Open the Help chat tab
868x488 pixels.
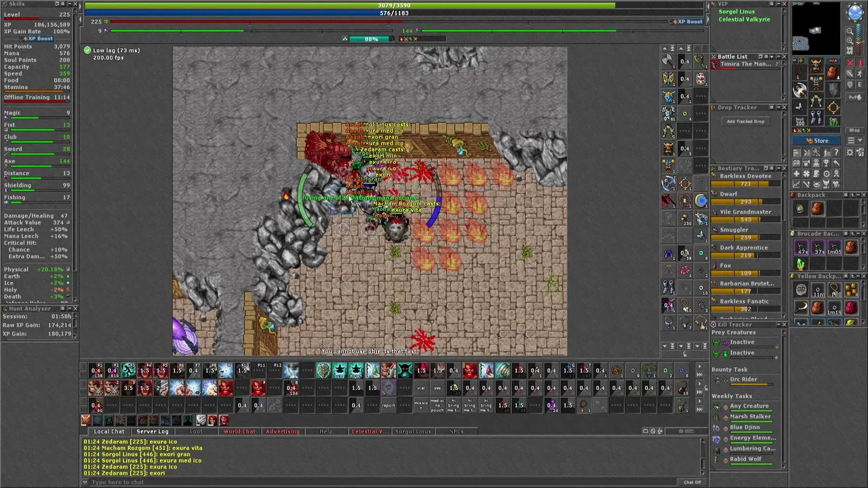(326, 432)
